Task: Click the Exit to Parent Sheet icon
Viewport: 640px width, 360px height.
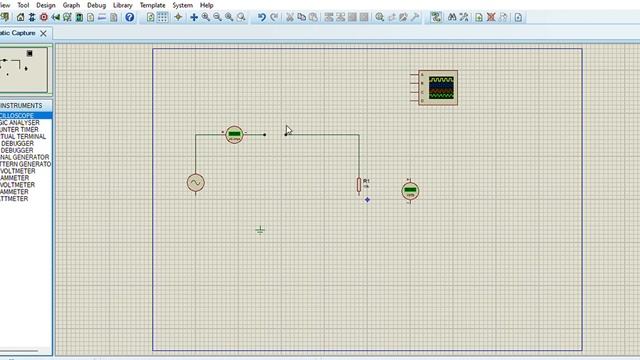Action: coord(503,17)
